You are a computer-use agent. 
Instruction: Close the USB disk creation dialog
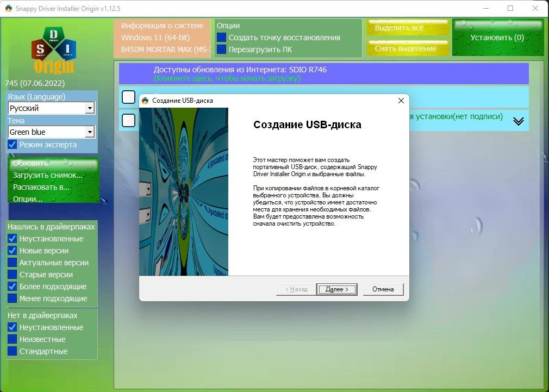401,101
